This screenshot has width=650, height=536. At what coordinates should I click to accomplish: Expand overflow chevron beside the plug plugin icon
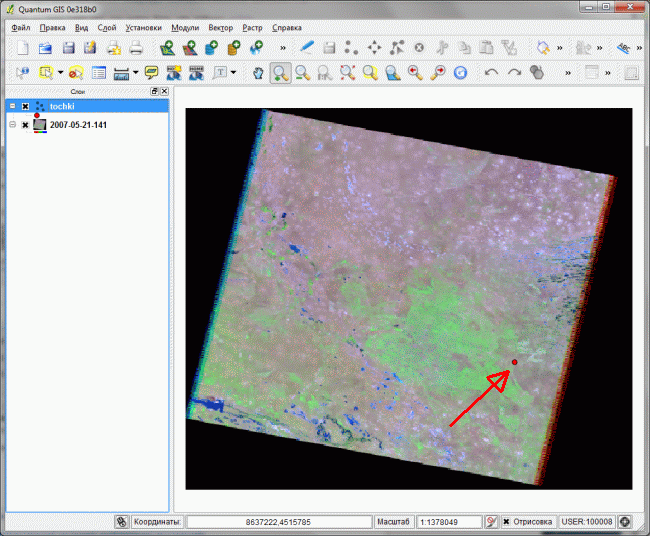point(599,48)
